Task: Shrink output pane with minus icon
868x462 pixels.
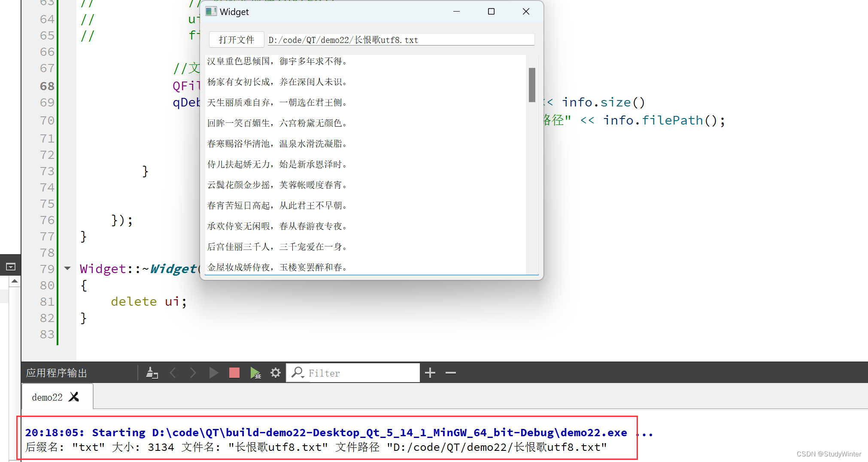Action: [450, 373]
